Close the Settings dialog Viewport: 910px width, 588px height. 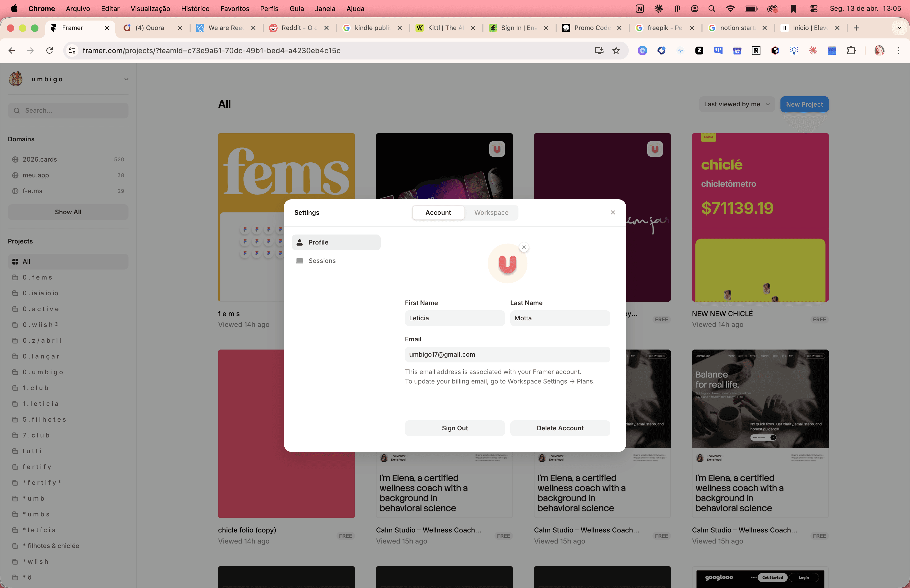coord(612,212)
